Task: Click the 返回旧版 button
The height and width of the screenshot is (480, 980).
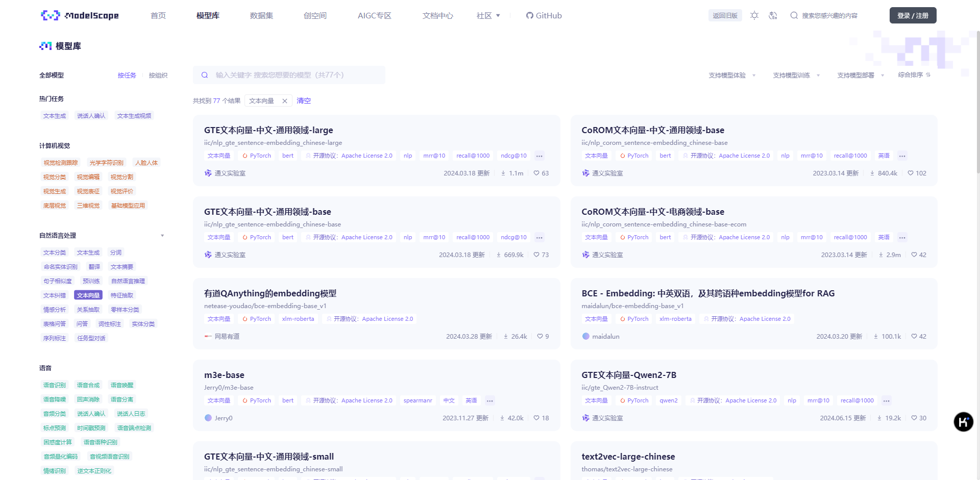Action: coord(725,15)
